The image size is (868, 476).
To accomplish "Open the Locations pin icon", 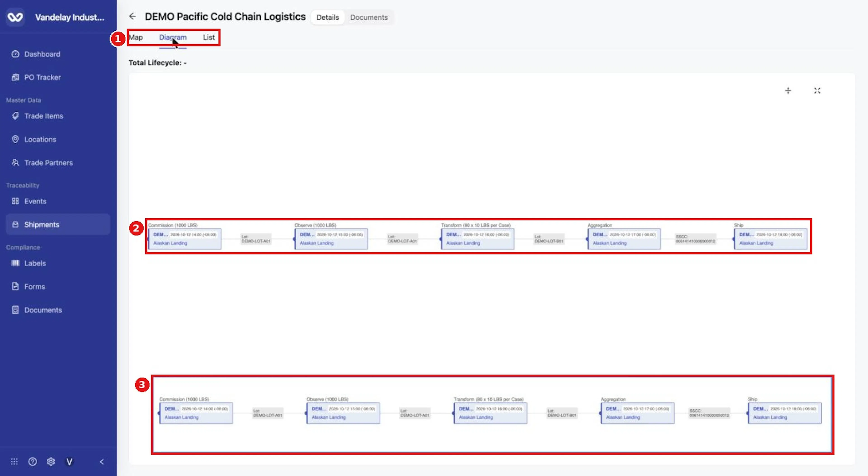I will 15,139.
